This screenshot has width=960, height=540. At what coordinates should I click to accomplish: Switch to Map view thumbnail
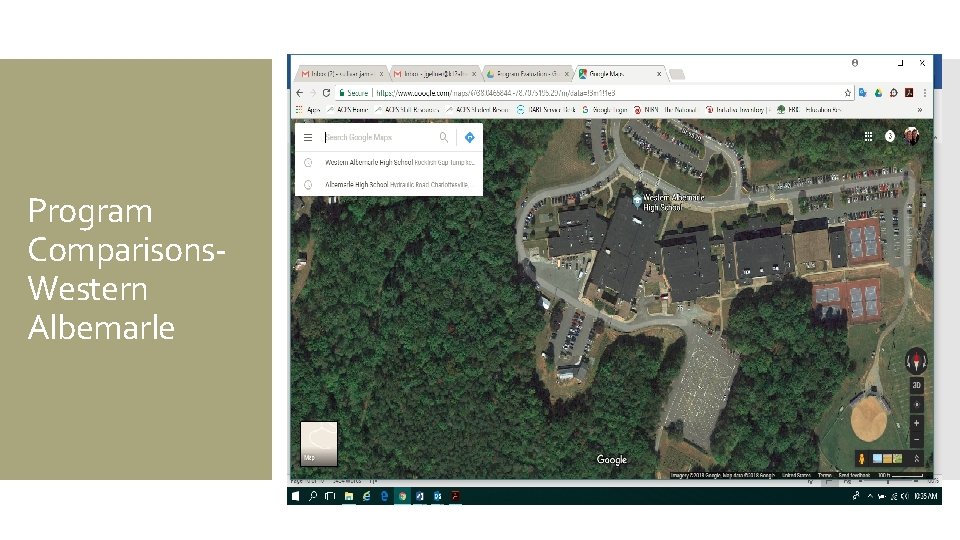(x=318, y=444)
